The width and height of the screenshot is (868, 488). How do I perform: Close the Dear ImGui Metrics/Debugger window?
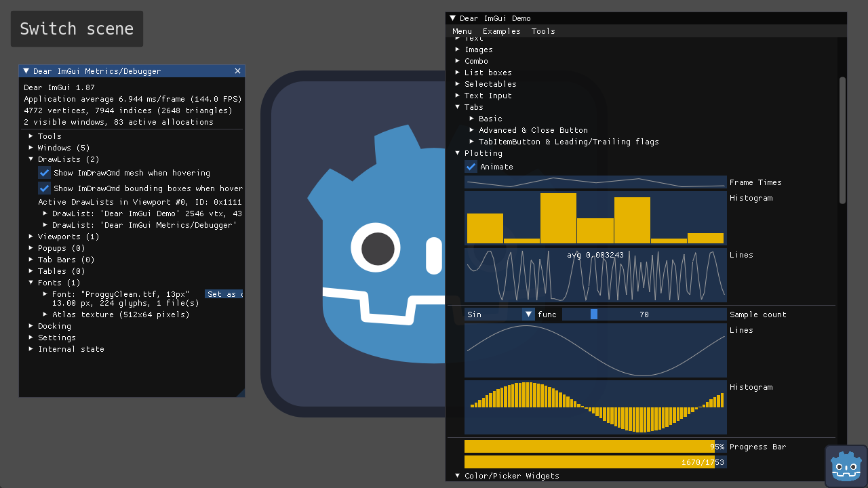pyautogui.click(x=237, y=71)
